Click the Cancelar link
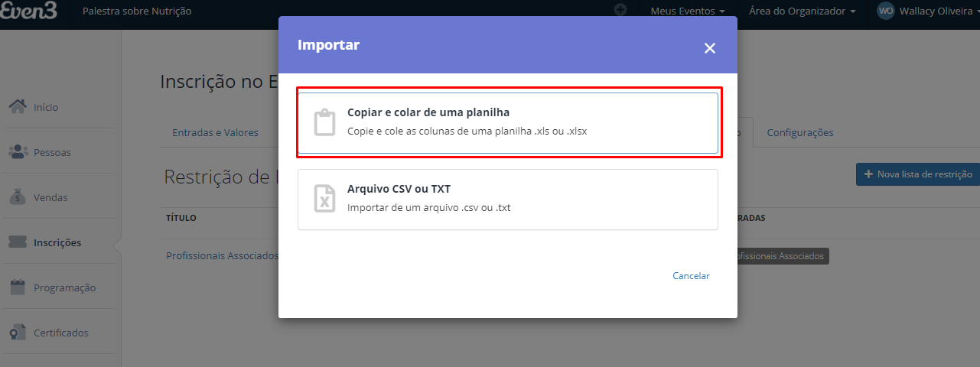 [691, 275]
